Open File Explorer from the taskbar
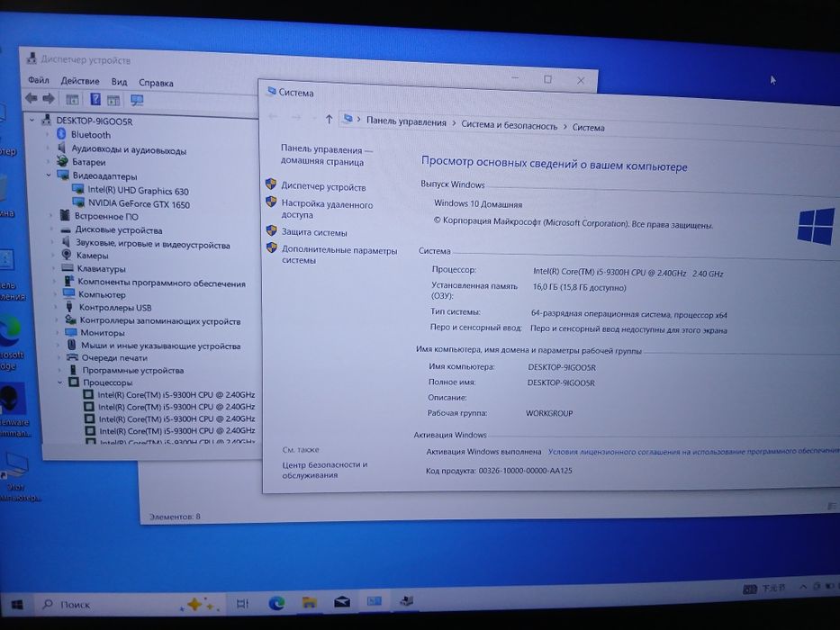The height and width of the screenshot is (630, 840). coord(309,603)
